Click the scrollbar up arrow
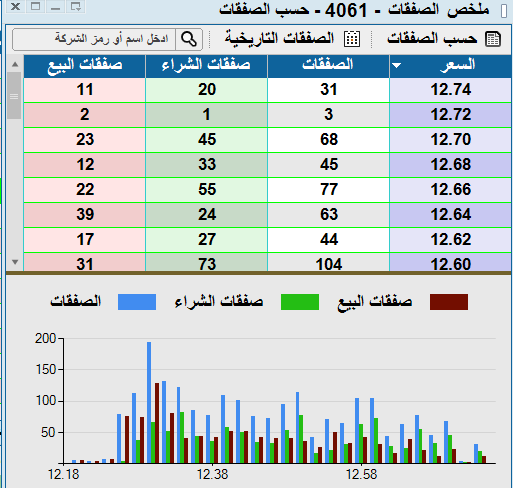513x488 pixels. point(15,64)
